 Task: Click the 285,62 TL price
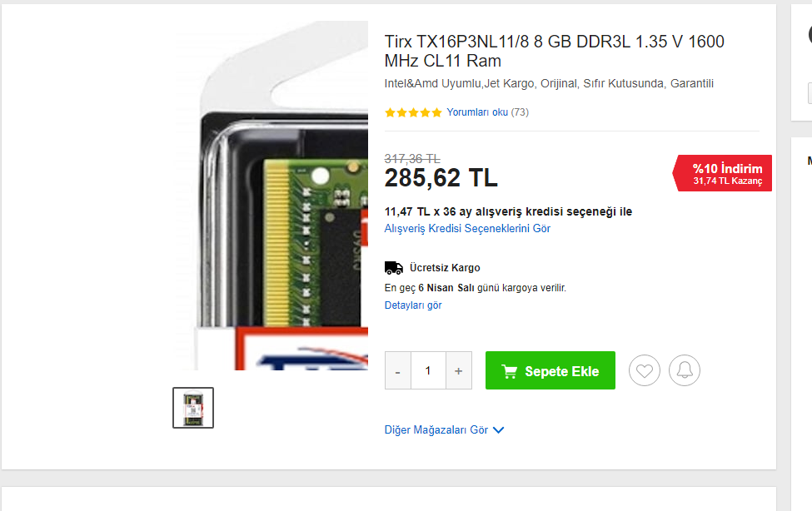pyautogui.click(x=441, y=178)
